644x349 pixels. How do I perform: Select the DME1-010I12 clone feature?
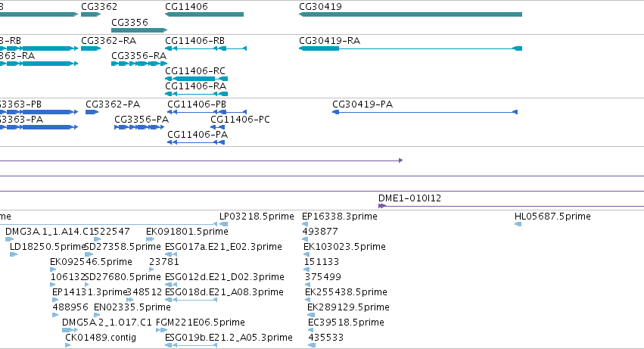click(x=511, y=206)
